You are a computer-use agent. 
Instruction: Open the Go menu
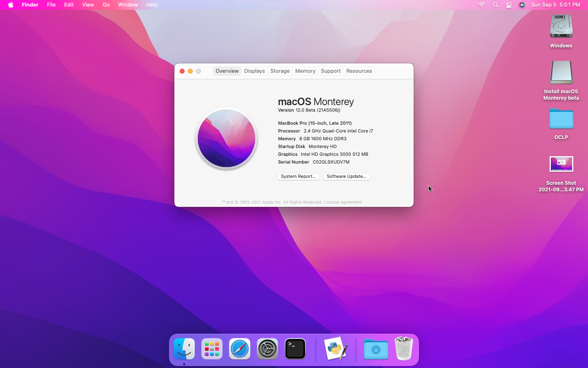click(106, 5)
